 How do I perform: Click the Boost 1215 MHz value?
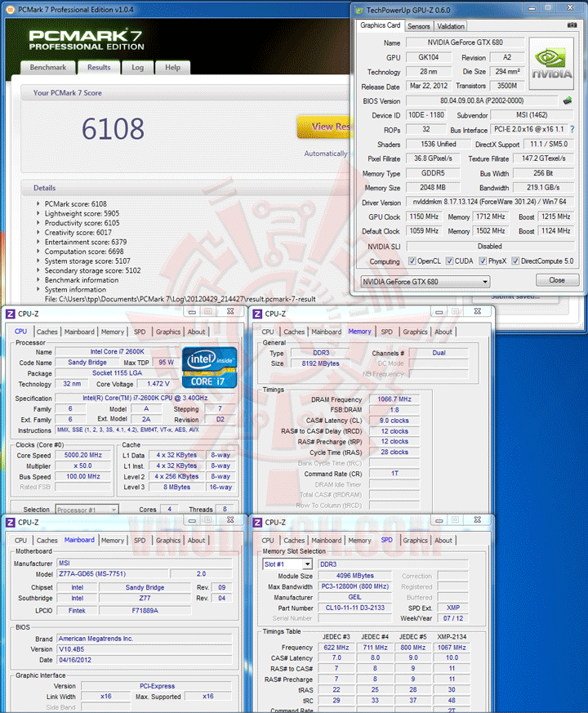coord(555,216)
